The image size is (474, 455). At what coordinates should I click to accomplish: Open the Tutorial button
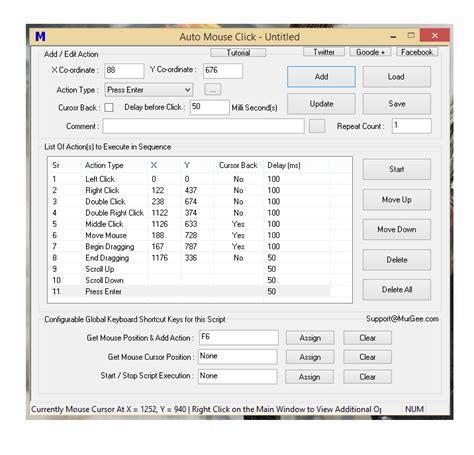(238, 53)
